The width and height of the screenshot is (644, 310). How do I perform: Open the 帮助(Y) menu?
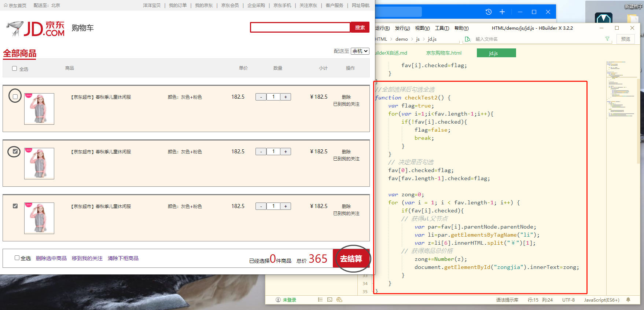coord(461,28)
